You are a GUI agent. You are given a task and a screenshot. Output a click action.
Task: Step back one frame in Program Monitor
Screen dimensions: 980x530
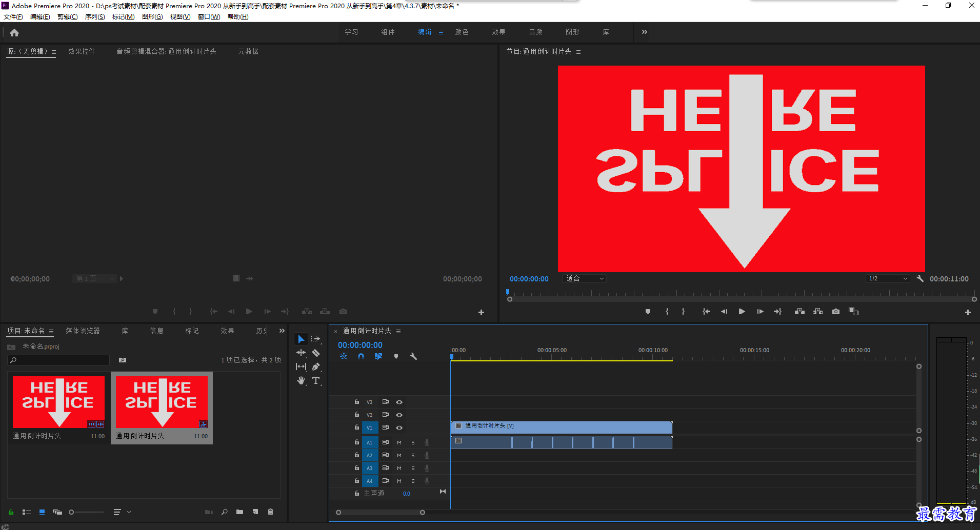click(724, 312)
